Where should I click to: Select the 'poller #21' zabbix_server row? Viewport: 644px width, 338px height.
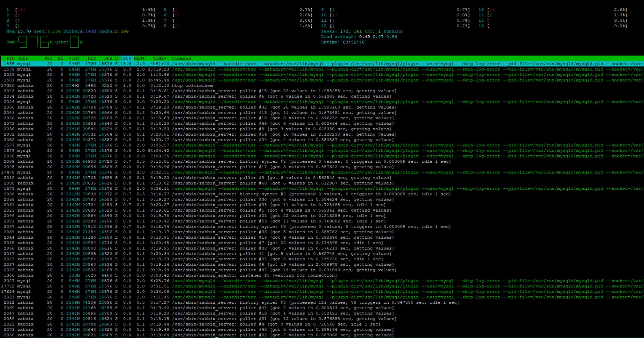tap(322, 215)
